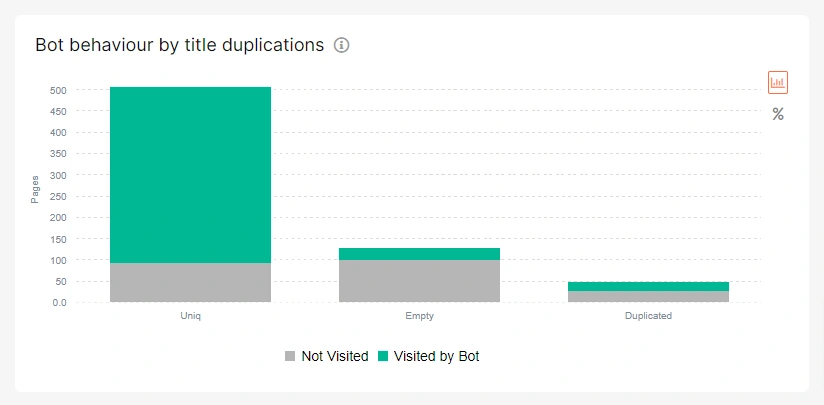Click the green Visited by Bot legend swatch
Viewport: 824px width, 405px height.
(383, 356)
